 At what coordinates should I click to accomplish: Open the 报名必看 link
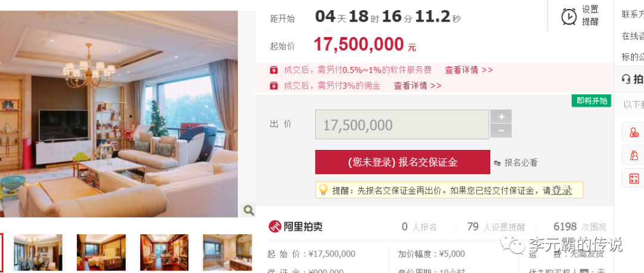coord(516,162)
